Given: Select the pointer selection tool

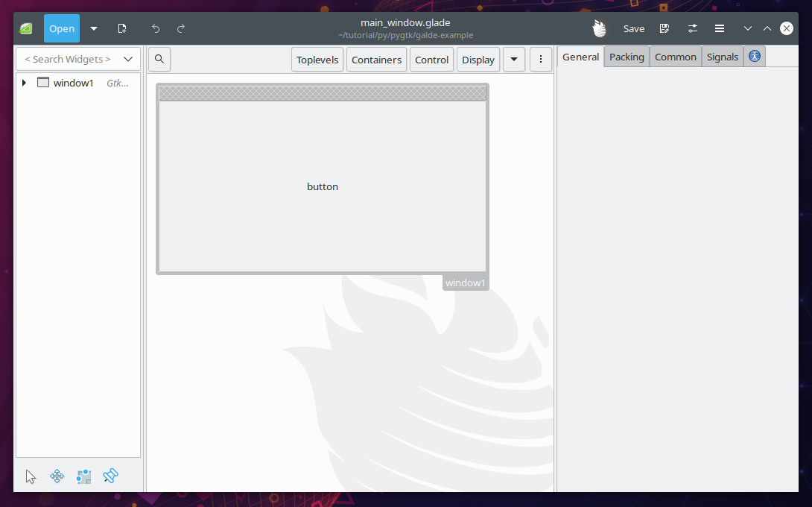Looking at the screenshot, I should (31, 476).
